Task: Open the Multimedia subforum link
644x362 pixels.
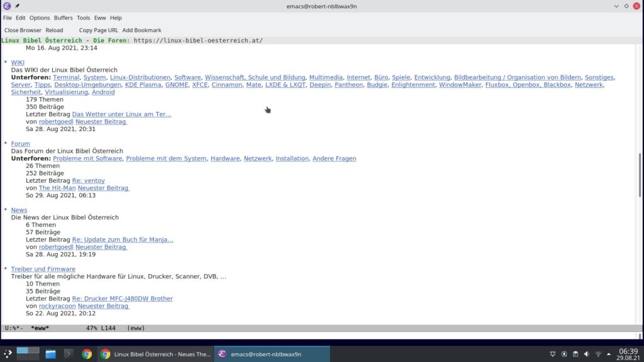Action: click(326, 77)
